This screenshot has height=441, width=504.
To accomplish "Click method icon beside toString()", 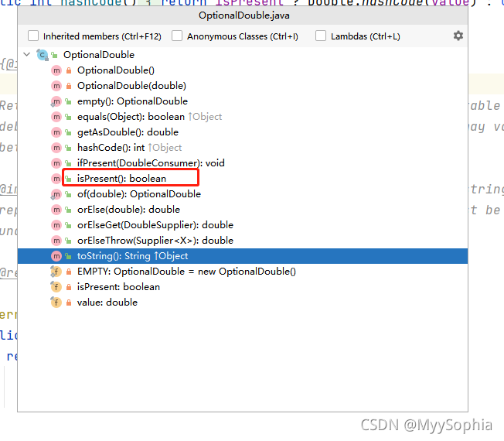I will pos(56,256).
